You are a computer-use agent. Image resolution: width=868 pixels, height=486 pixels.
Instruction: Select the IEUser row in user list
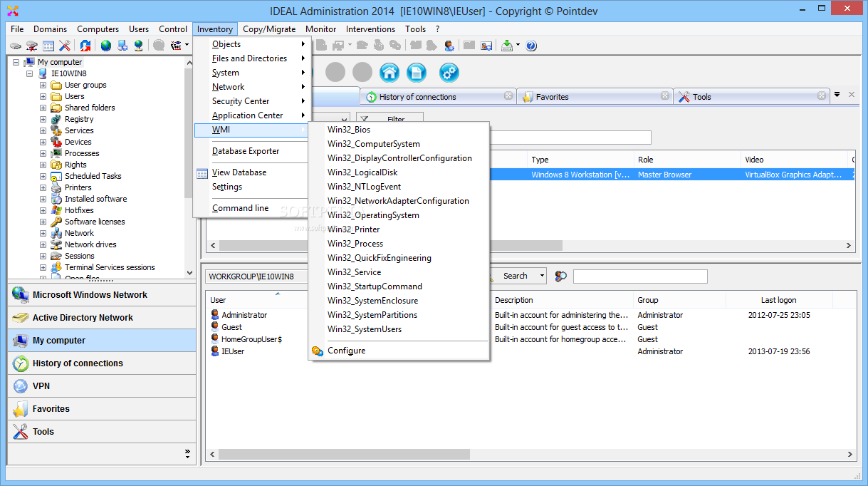[x=530, y=351]
